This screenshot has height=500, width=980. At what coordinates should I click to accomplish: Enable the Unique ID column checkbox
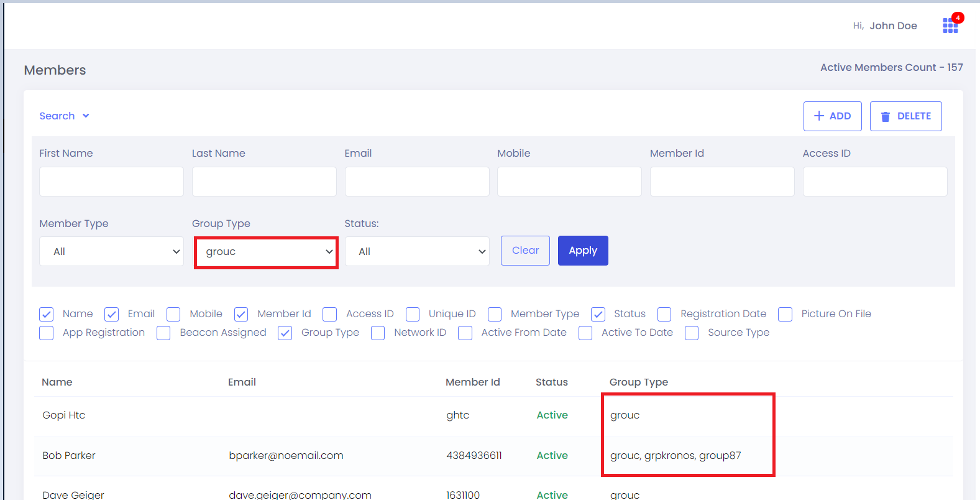pos(413,314)
